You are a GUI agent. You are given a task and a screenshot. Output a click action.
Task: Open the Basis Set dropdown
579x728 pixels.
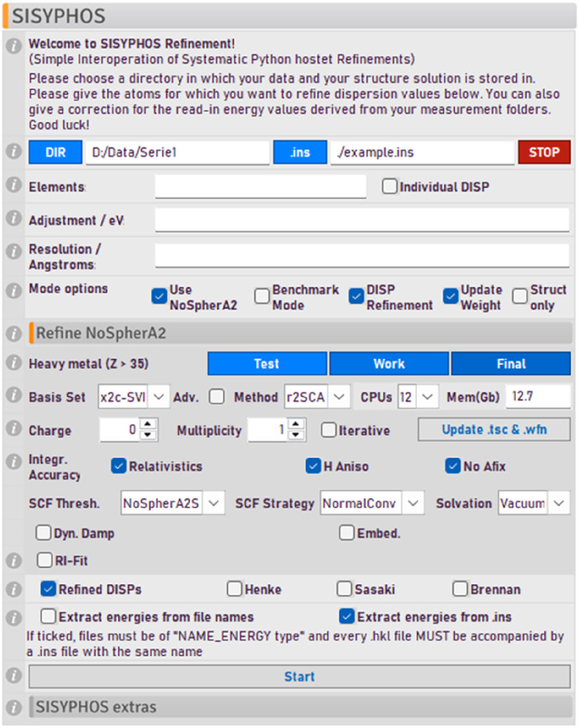tap(159, 396)
